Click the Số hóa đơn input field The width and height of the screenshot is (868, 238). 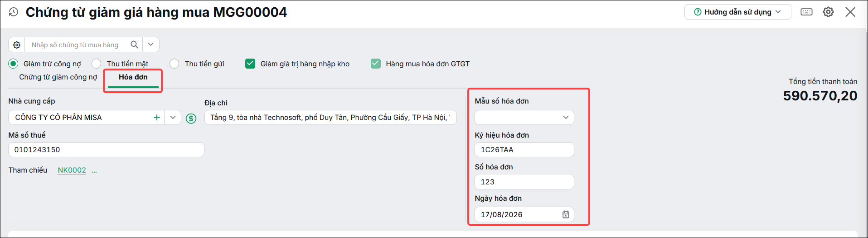(524, 182)
